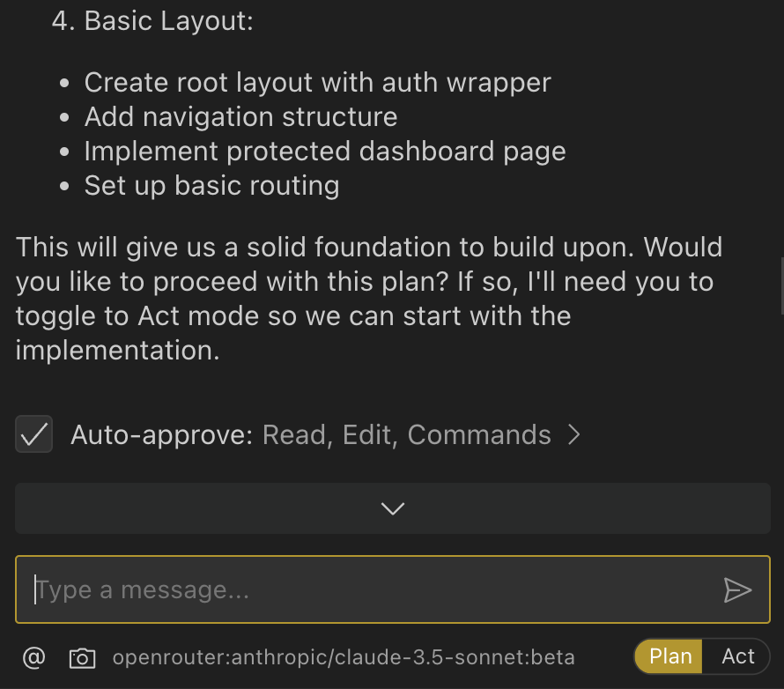Focus the "Type a message..." input field
This screenshot has height=689, width=784.
pos(370,589)
